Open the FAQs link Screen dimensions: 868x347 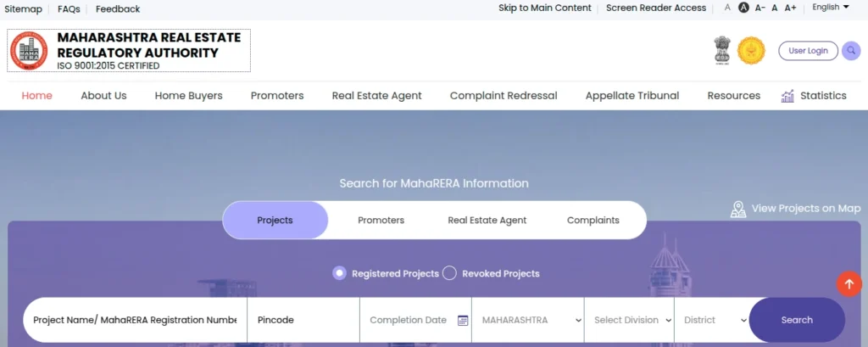pyautogui.click(x=69, y=8)
